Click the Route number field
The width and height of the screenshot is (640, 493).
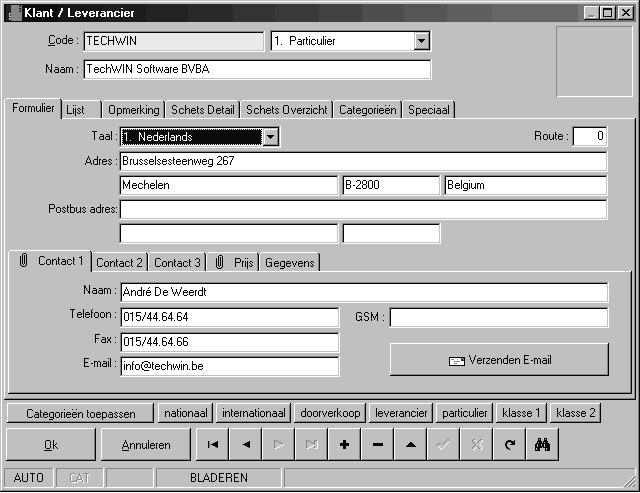pos(589,136)
